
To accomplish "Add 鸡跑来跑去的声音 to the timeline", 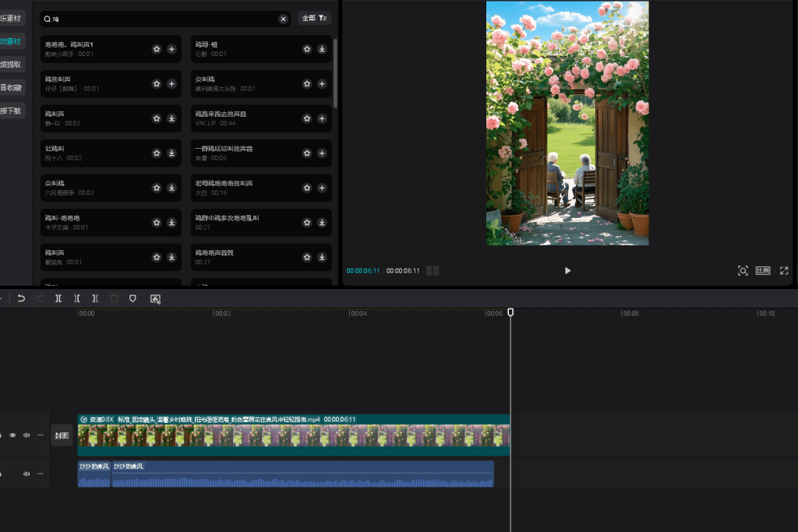I will 322,118.
